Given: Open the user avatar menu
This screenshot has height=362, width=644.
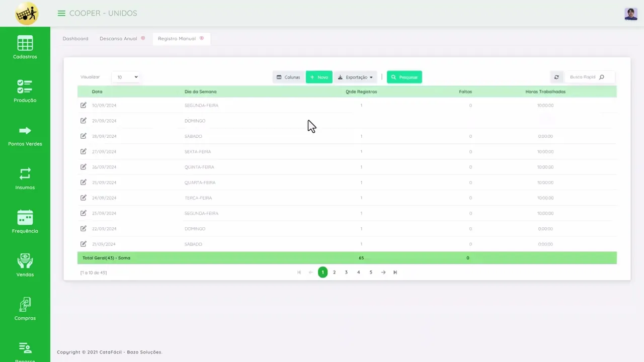Looking at the screenshot, I should (x=631, y=14).
